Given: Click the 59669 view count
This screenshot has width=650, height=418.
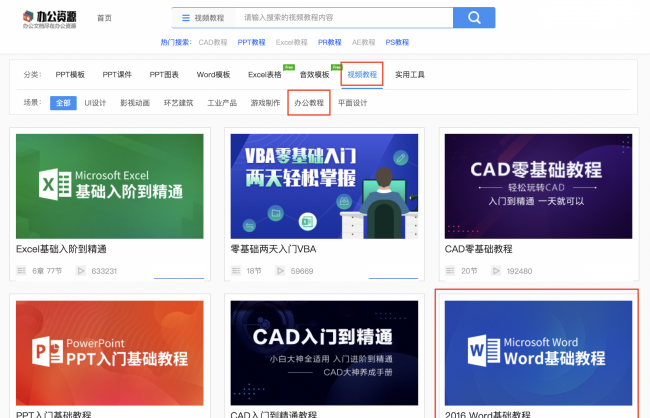Looking at the screenshot, I should (x=302, y=271).
